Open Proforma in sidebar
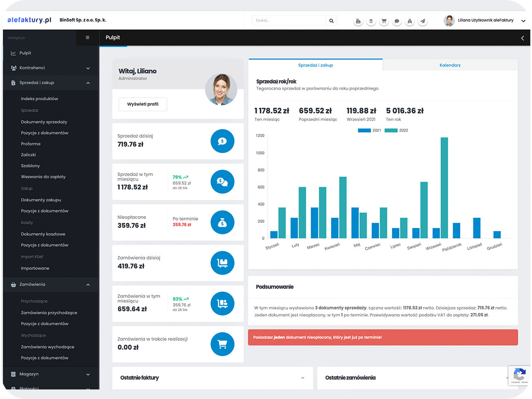This screenshot has height=399, width=532. [31, 144]
